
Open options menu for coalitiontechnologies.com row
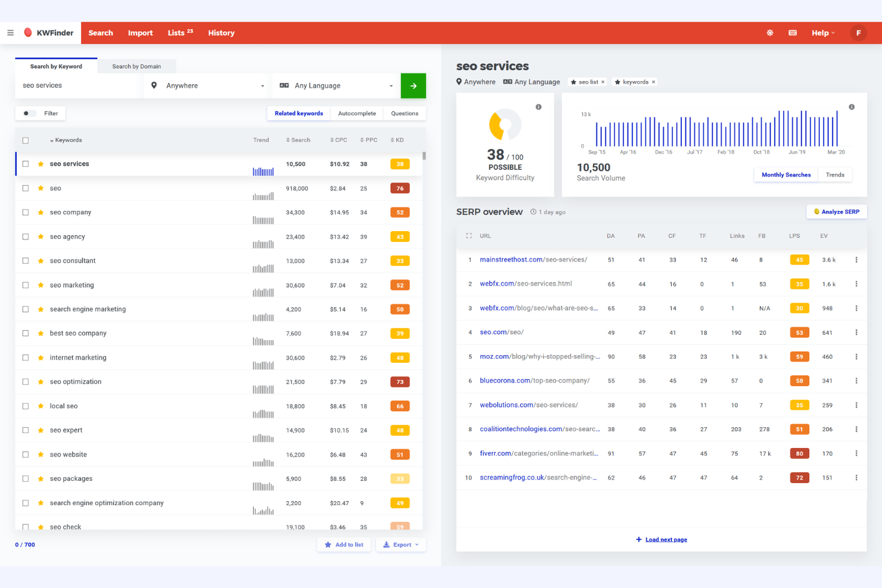point(856,429)
